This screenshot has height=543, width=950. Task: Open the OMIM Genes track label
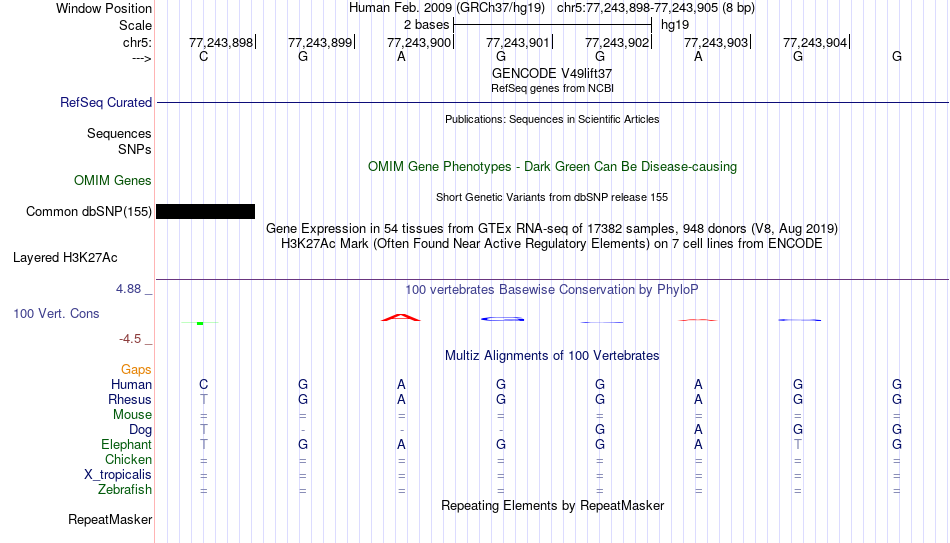coord(113,181)
